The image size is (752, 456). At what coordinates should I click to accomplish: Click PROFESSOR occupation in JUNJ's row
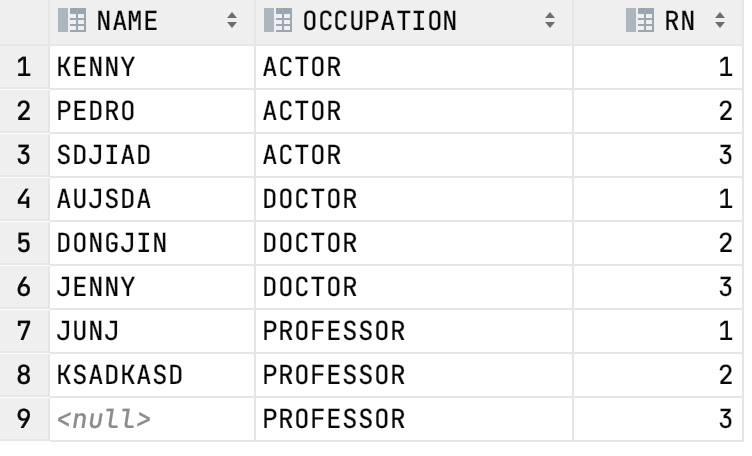click(414, 331)
